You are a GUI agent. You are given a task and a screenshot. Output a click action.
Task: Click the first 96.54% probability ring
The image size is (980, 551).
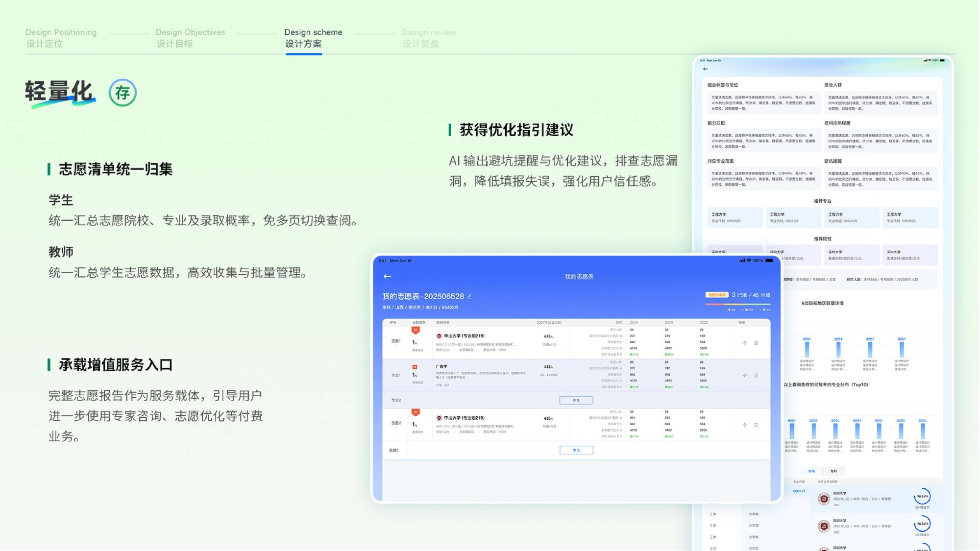click(x=922, y=497)
